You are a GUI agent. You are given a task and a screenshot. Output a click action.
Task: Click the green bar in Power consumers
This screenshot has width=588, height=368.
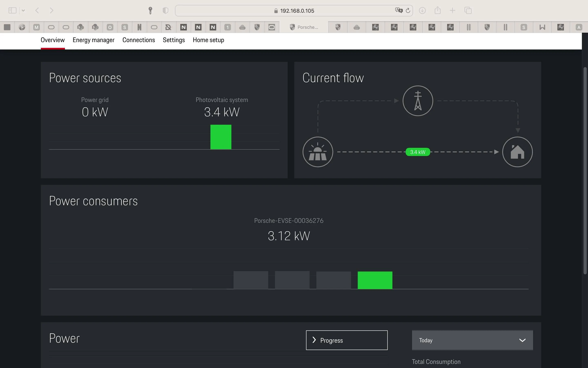[375, 280]
